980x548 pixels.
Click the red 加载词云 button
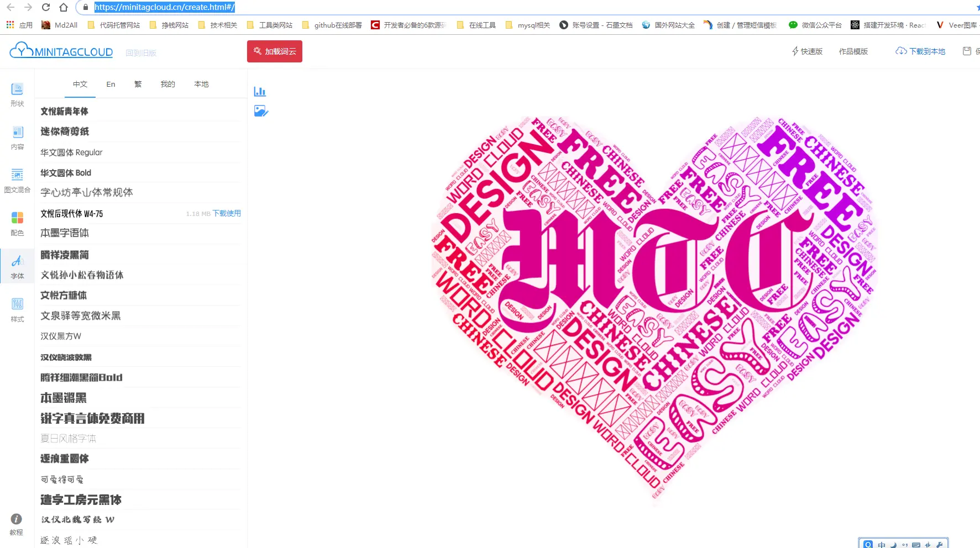click(275, 51)
